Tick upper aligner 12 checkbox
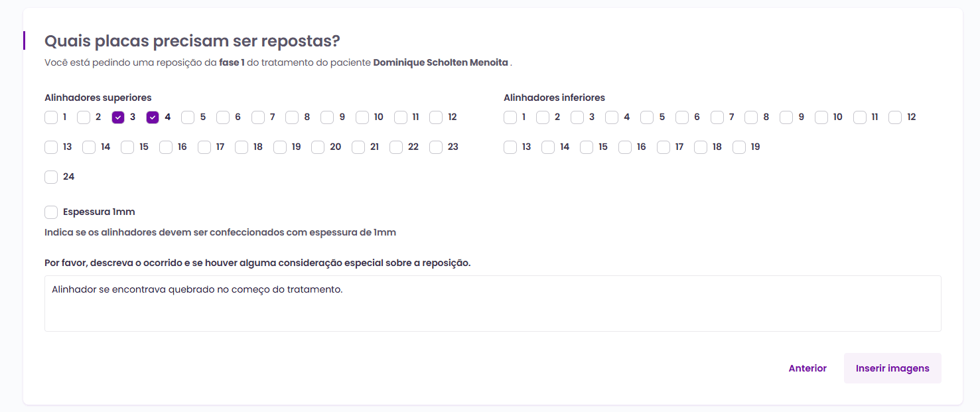This screenshot has width=980, height=412. tap(436, 117)
